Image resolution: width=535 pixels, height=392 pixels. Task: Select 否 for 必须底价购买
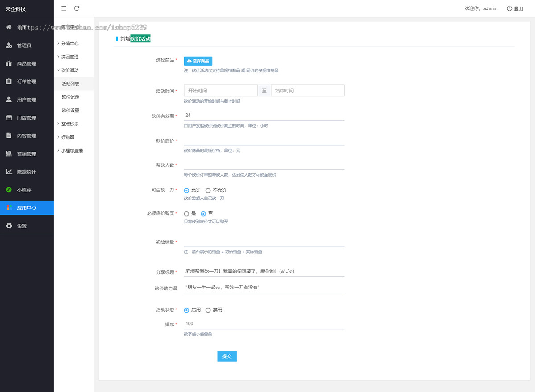pyautogui.click(x=203, y=214)
